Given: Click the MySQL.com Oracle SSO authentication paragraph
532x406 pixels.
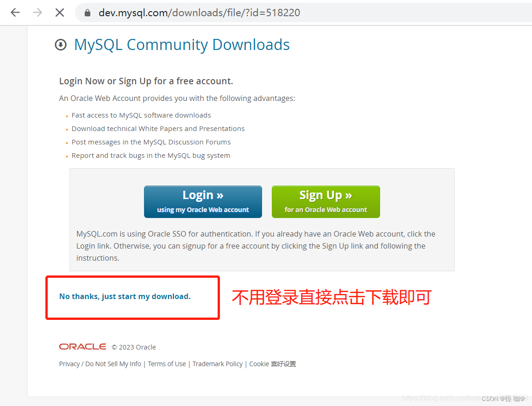Looking at the screenshot, I should 256,246.
